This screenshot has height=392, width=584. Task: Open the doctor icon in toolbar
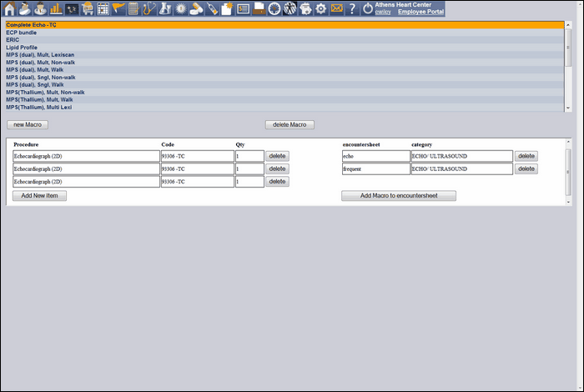pyautogui.click(x=40, y=8)
